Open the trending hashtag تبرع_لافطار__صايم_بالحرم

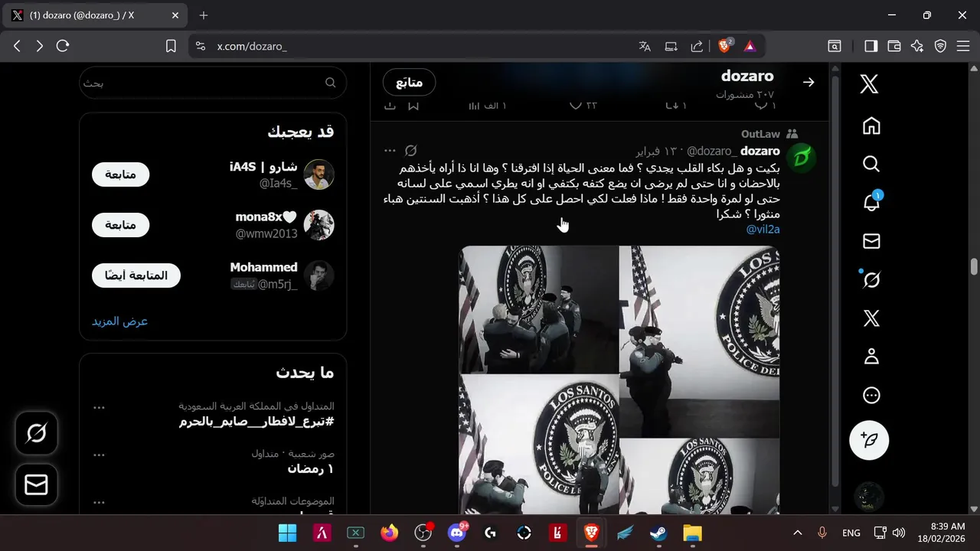256,422
